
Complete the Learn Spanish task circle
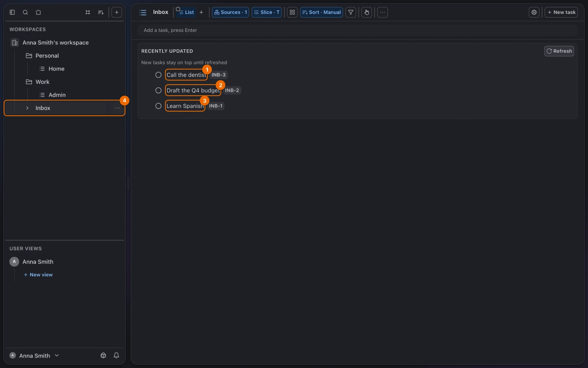click(158, 106)
